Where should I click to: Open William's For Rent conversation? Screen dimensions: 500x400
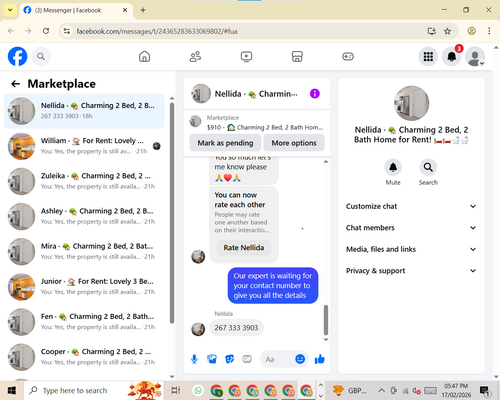point(84,146)
